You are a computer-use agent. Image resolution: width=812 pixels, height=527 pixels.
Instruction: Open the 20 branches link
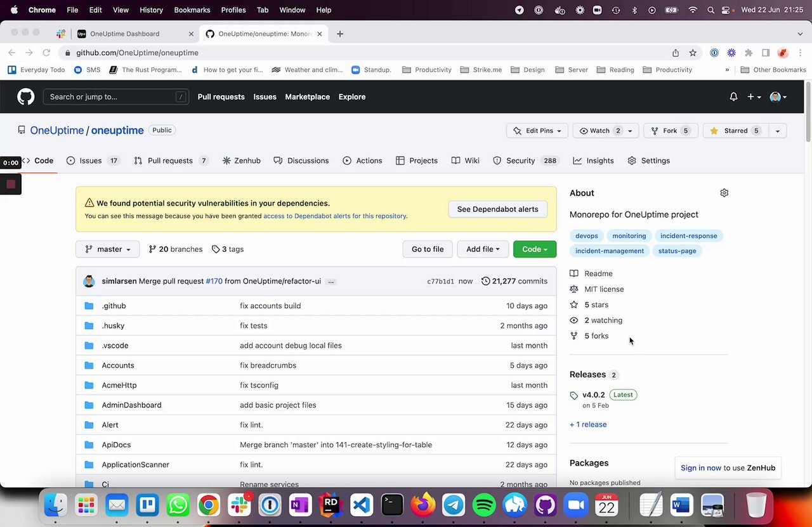click(175, 249)
